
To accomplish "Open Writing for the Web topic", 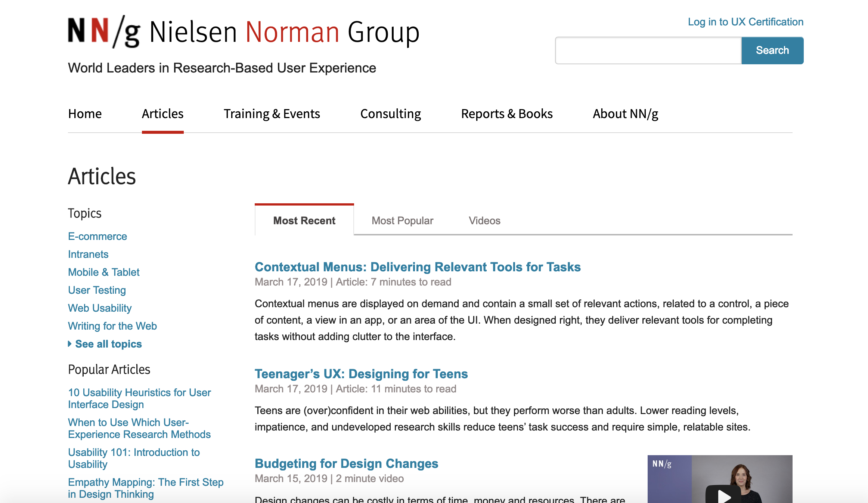I will tap(112, 326).
